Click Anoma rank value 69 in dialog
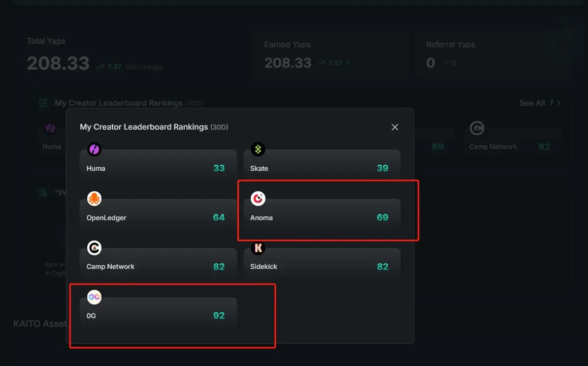 [x=382, y=218]
